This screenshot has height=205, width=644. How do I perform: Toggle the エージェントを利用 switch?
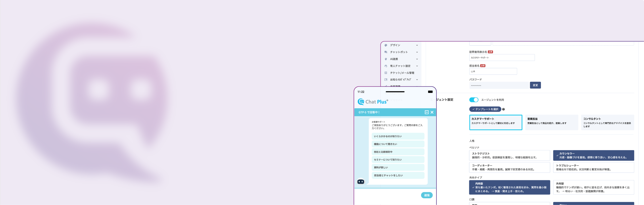(473, 100)
